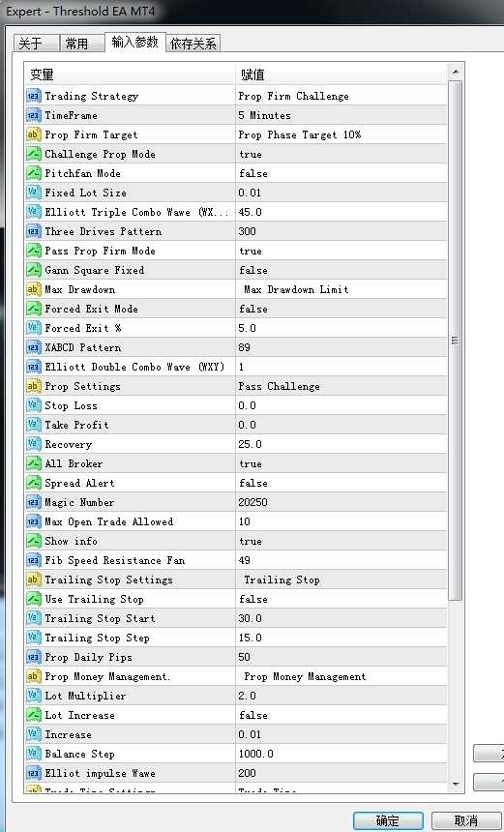Screen dimensions: 504x832
Task: Click the Challenge Prop Mode boolean icon
Action: [x=33, y=154]
